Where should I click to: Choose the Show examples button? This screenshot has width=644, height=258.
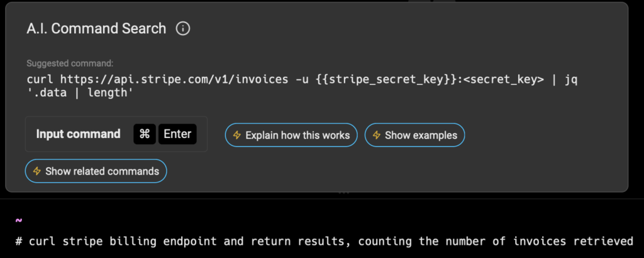(415, 135)
